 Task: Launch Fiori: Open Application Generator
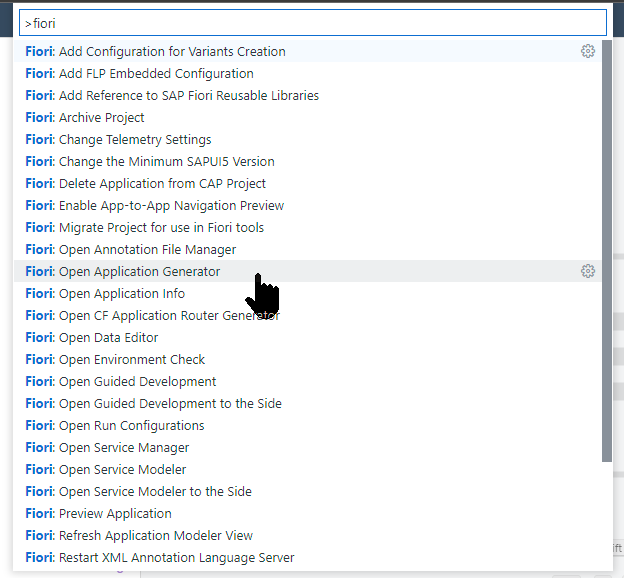coord(308,271)
